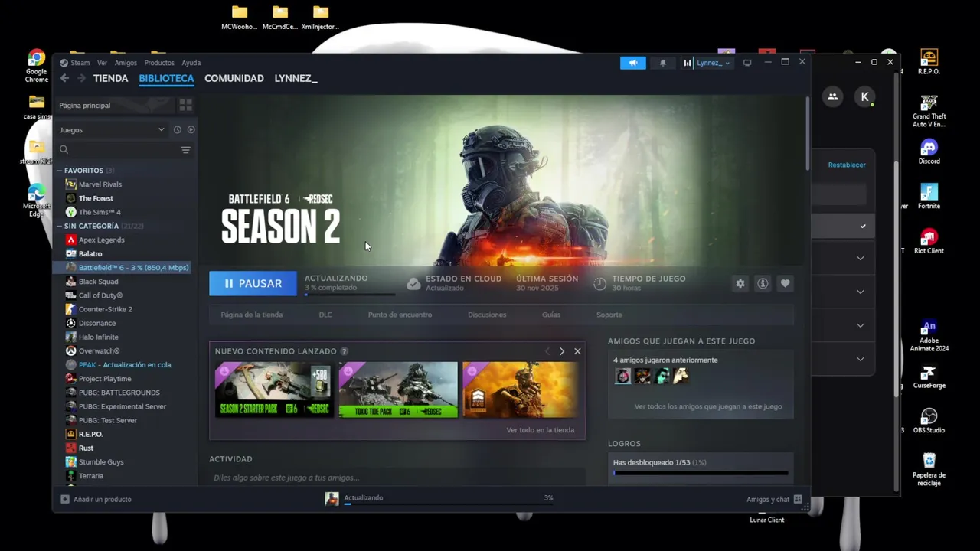Open Steam announcements megaphone button
This screenshot has width=980, height=551.
tap(633, 63)
